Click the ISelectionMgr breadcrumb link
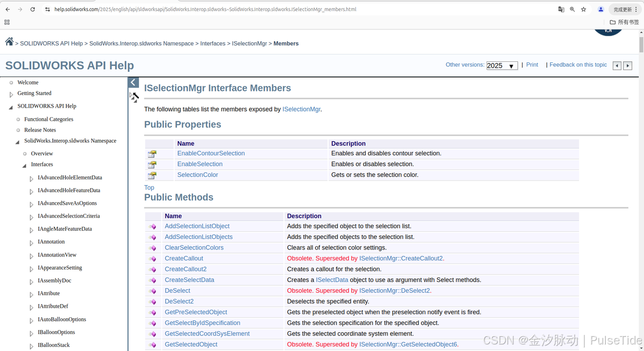Image resolution: width=644 pixels, height=351 pixels. tap(250, 44)
